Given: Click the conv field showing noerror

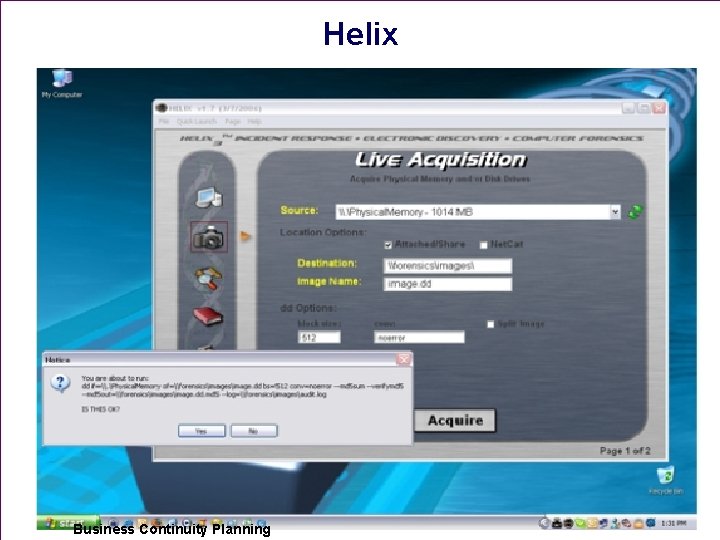Looking at the screenshot, I should [x=419, y=338].
